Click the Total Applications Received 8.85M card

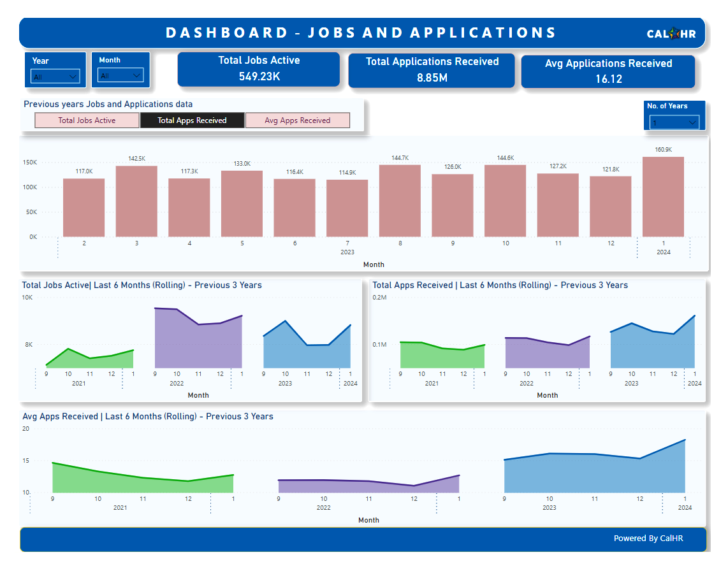(432, 70)
